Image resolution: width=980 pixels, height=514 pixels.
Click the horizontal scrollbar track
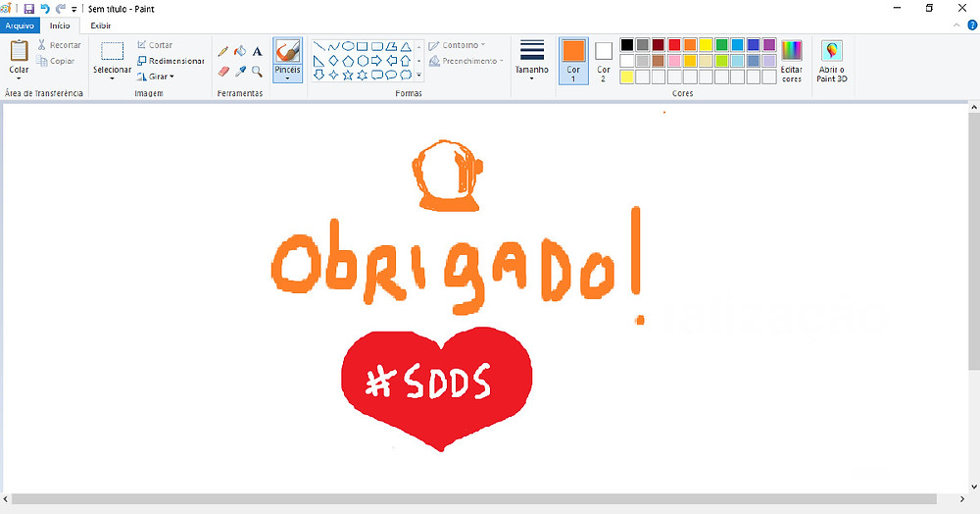(x=473, y=499)
